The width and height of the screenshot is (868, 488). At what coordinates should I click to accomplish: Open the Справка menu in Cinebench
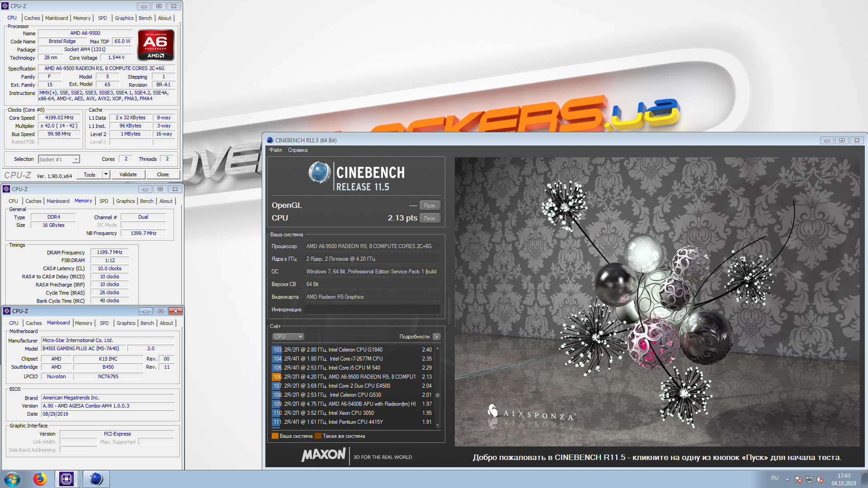[x=297, y=150]
